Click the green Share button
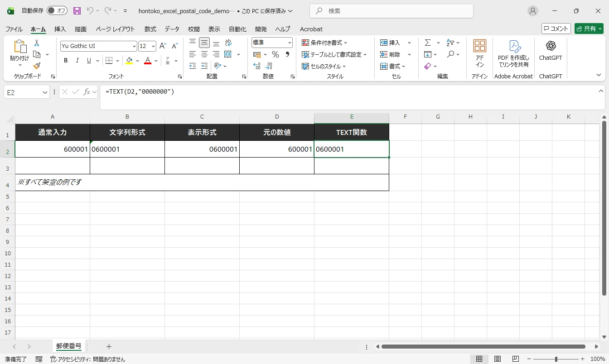Image resolution: width=609 pixels, height=364 pixels. (589, 29)
